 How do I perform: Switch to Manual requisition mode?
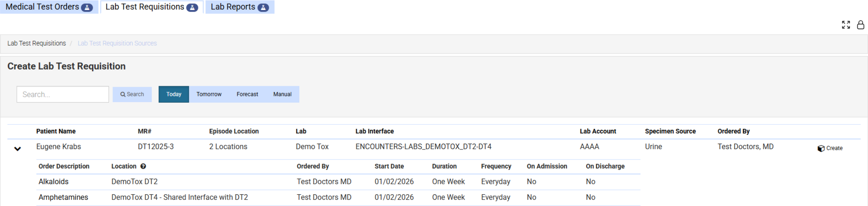[283, 94]
